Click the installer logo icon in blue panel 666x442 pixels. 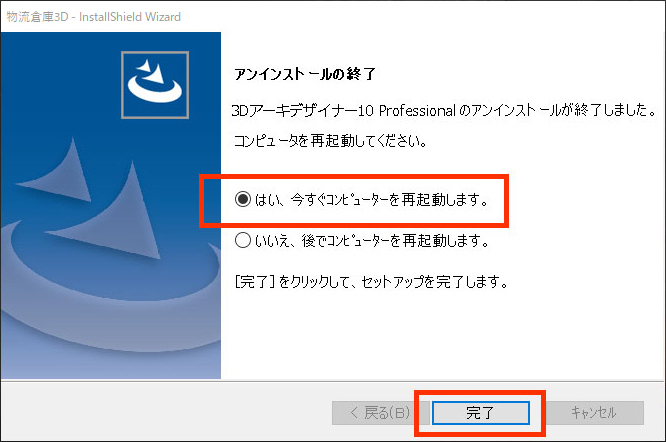click(155, 85)
